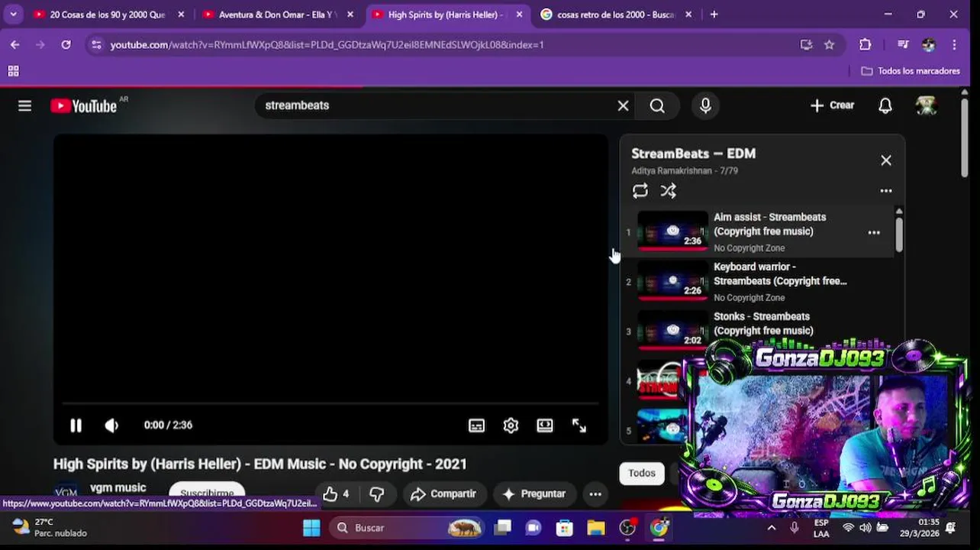This screenshot has height=550, width=980.
Task: Go back in browser history
Action: [x=15, y=45]
